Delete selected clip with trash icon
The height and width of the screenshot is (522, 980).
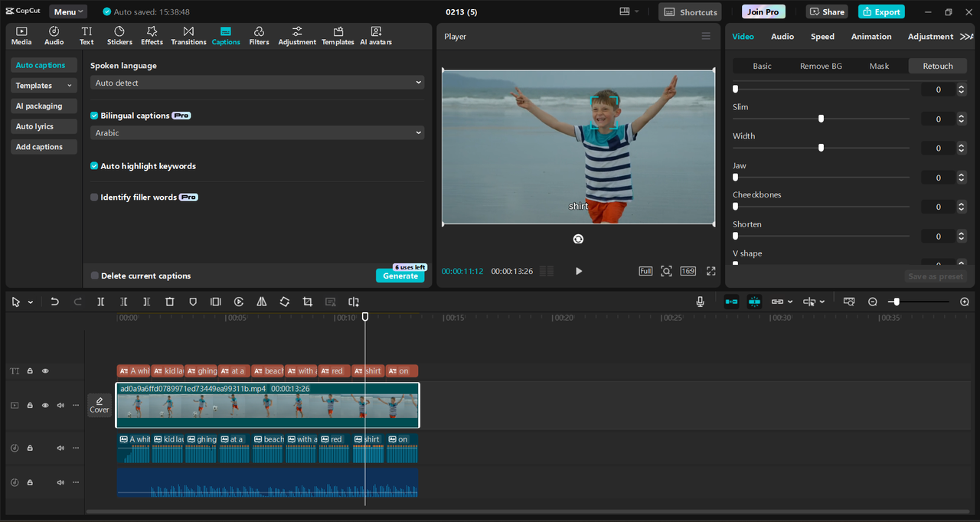(x=170, y=302)
